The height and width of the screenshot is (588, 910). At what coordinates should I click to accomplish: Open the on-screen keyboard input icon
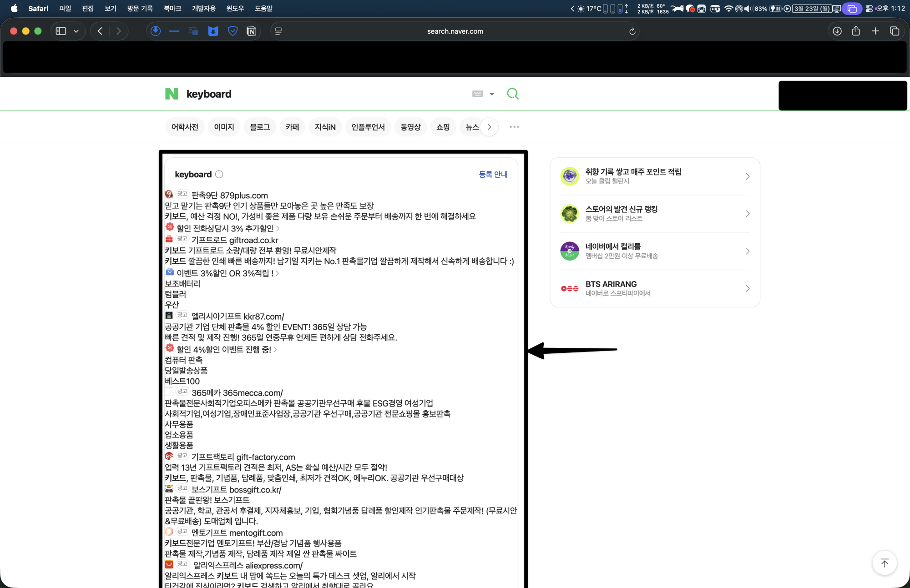tap(477, 94)
